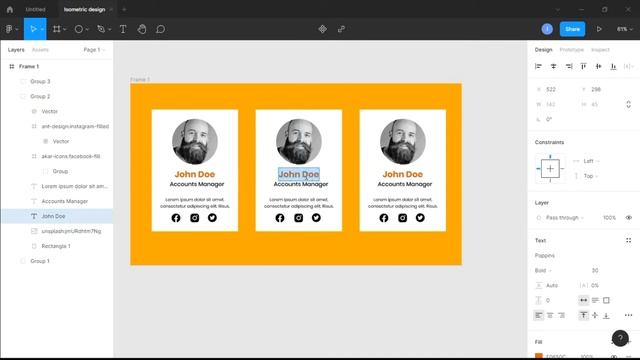Click the user avatar in the toolbar
Viewport: 640px width, 360px height.
click(547, 29)
